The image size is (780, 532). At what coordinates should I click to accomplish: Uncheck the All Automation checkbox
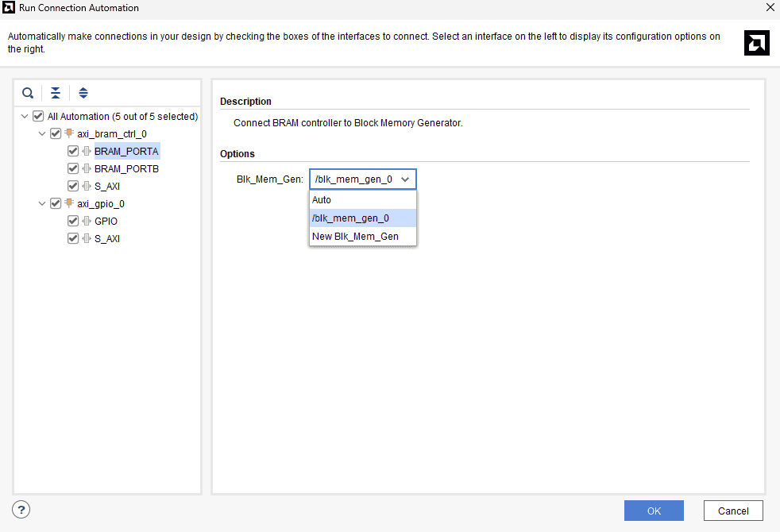pos(38,117)
